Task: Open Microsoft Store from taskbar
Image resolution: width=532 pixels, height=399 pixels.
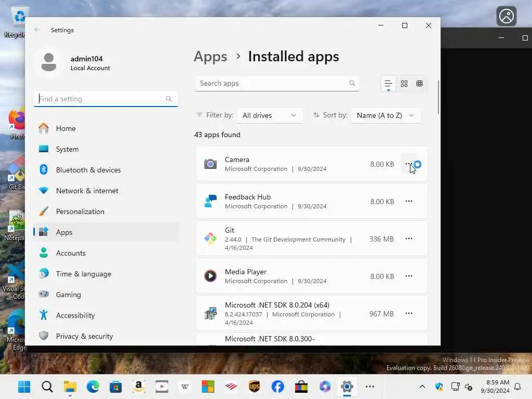Action: coord(116,387)
